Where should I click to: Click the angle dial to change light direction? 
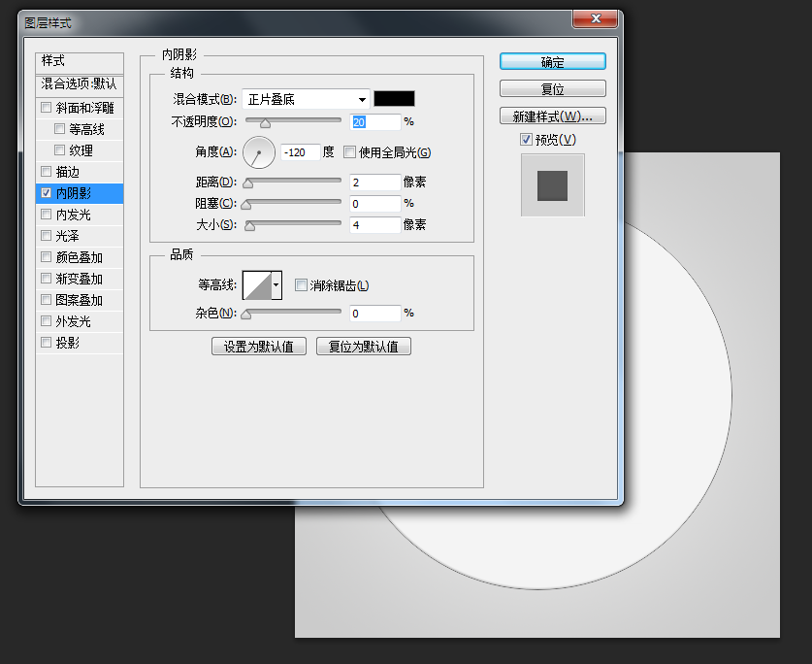[258, 153]
